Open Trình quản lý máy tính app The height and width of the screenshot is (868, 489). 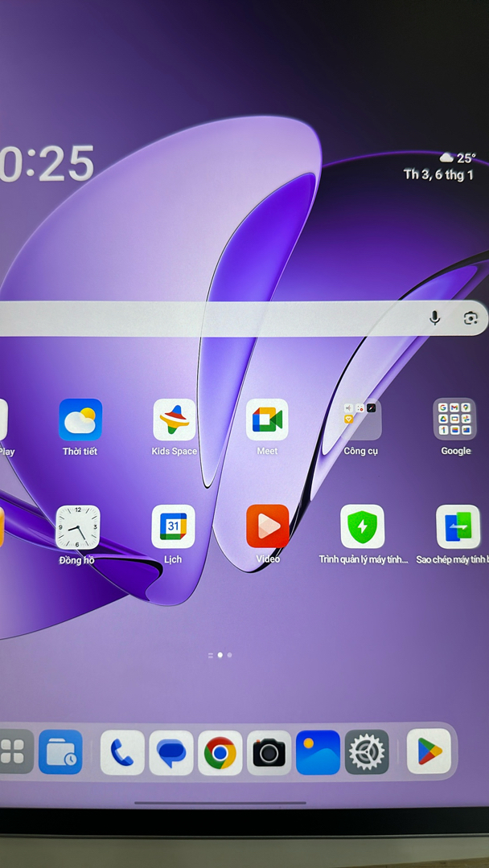coord(362,527)
